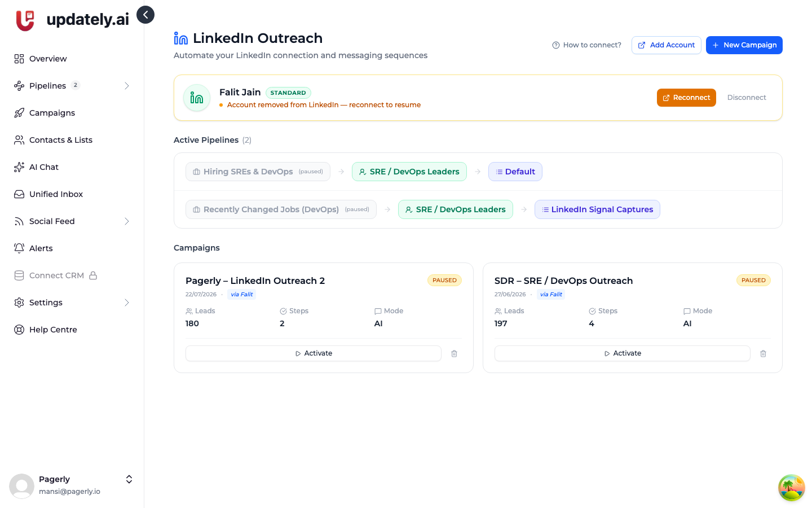Click the Connect CRM database icon
This screenshot has height=508, width=812.
coord(19,275)
